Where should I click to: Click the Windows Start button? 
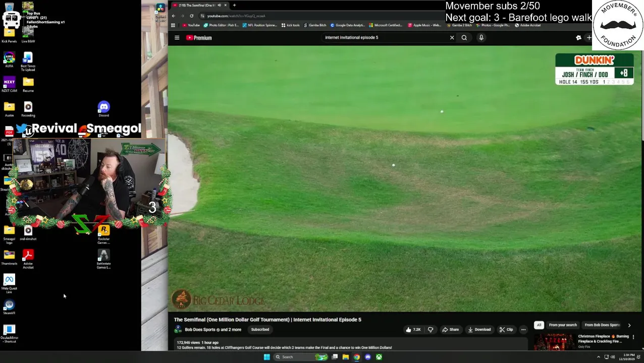point(266,357)
